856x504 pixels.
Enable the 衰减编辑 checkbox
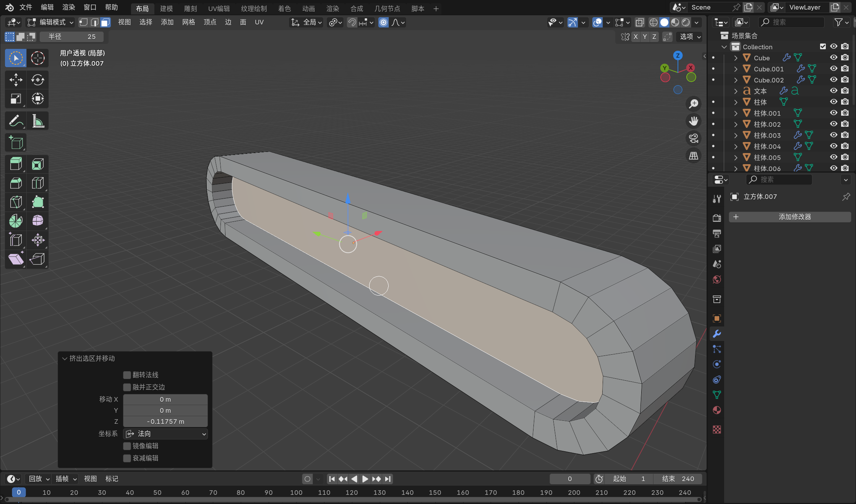[127, 458]
